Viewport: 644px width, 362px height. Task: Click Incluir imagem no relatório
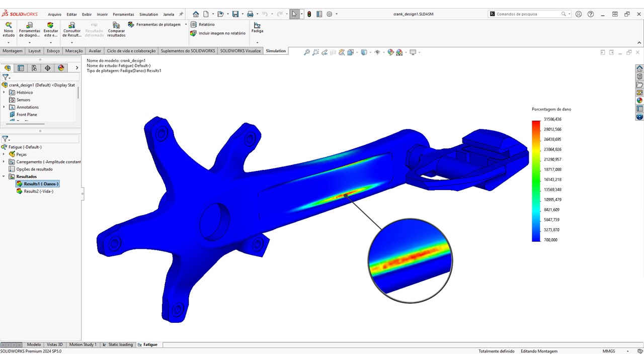pyautogui.click(x=218, y=33)
